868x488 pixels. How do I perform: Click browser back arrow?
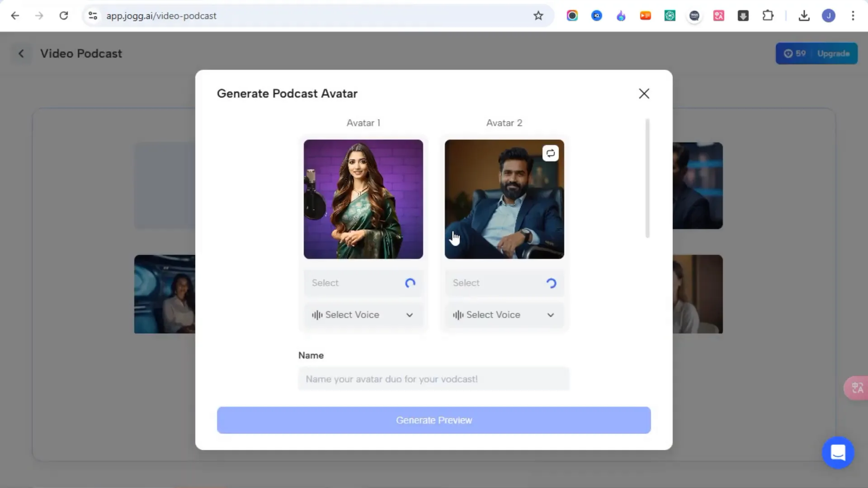15,16
